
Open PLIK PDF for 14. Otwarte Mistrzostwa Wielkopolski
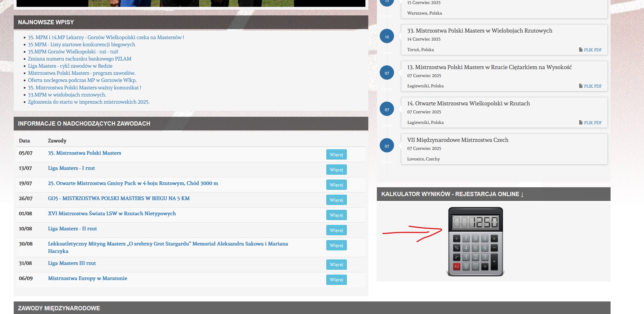pyautogui.click(x=592, y=122)
